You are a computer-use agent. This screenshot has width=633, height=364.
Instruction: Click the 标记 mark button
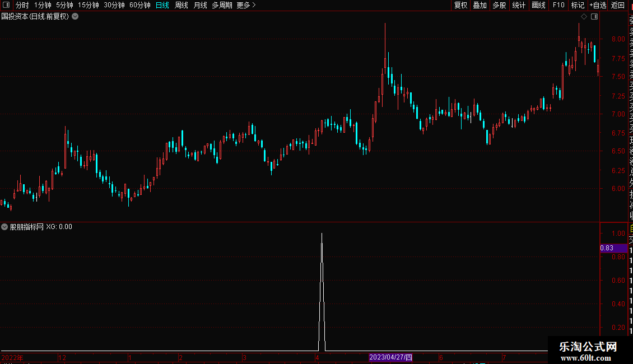pyautogui.click(x=578, y=5)
